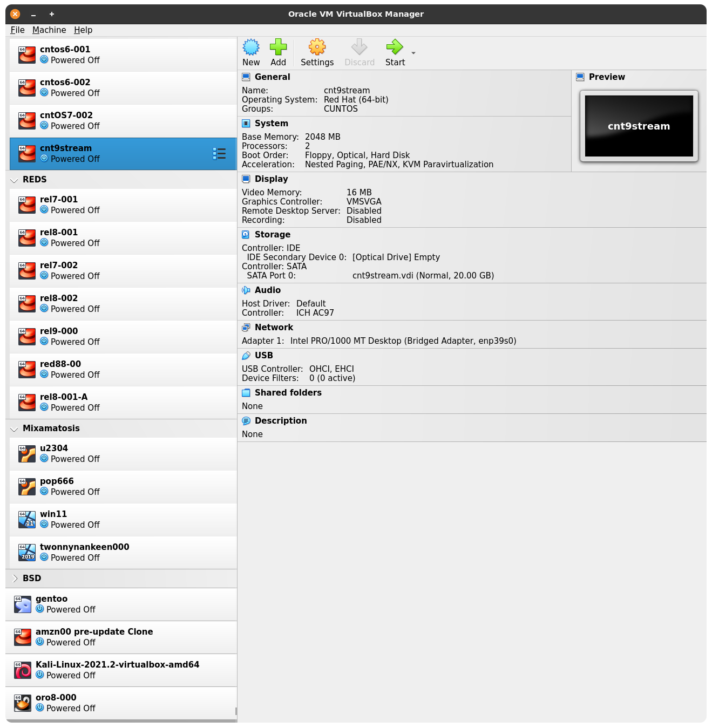
Task: Open General settings section header
Action: coord(272,77)
